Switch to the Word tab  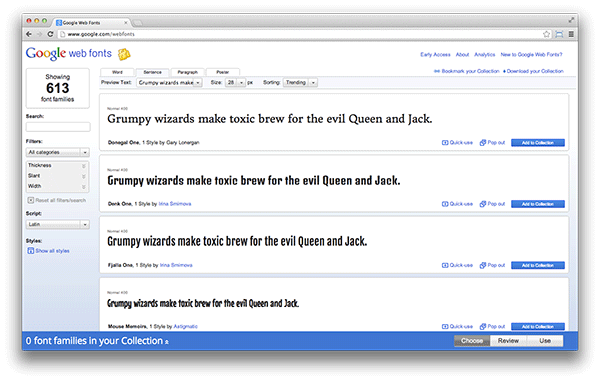[x=117, y=72]
